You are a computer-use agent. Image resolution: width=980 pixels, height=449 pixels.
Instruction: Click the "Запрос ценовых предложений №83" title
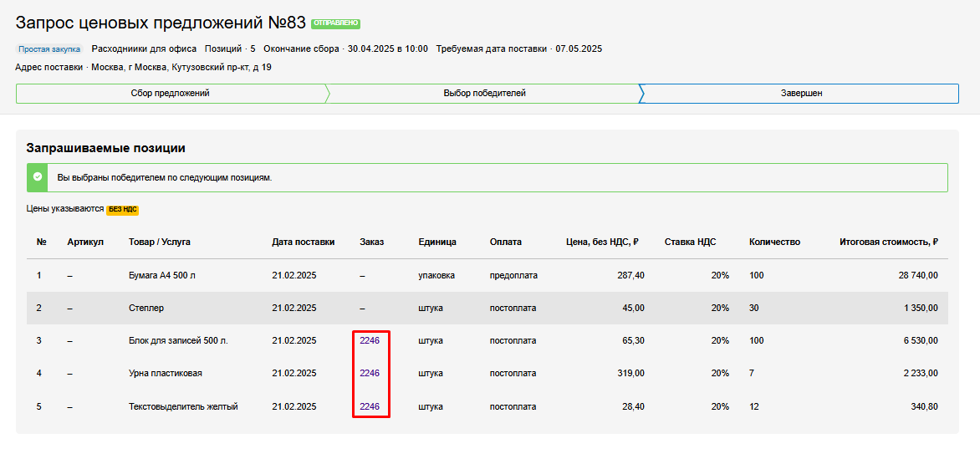click(x=161, y=23)
